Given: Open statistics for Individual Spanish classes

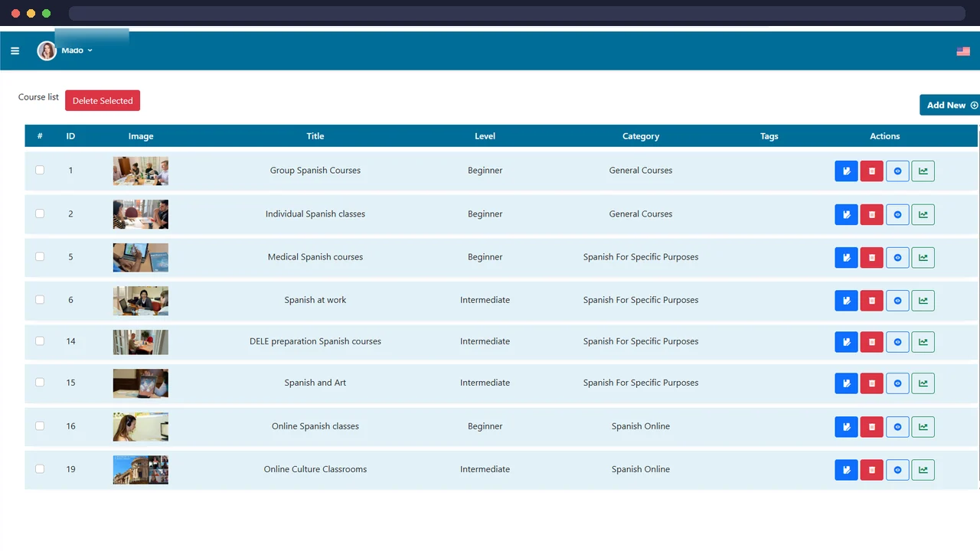Looking at the screenshot, I should pos(923,214).
